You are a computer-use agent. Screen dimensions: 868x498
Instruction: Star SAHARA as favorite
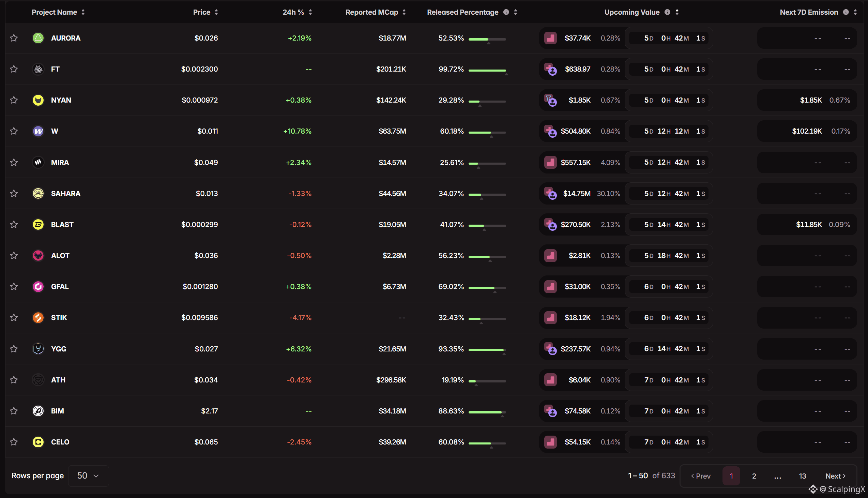coord(14,193)
